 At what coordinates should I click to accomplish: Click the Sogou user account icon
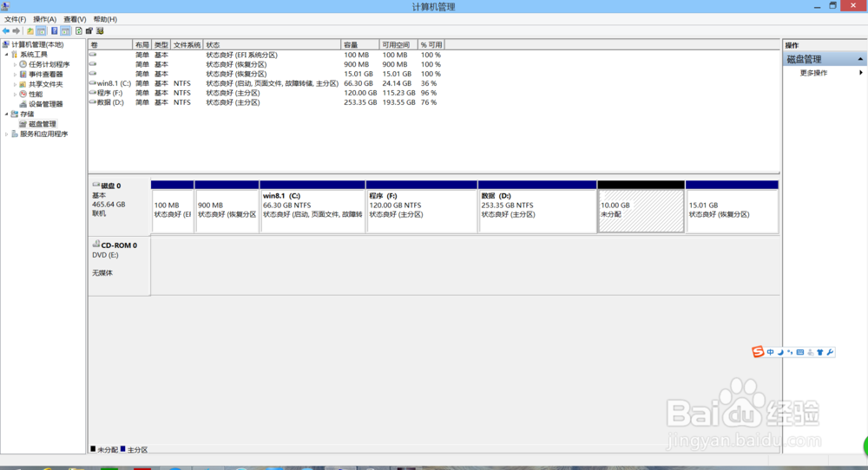pos(811,352)
